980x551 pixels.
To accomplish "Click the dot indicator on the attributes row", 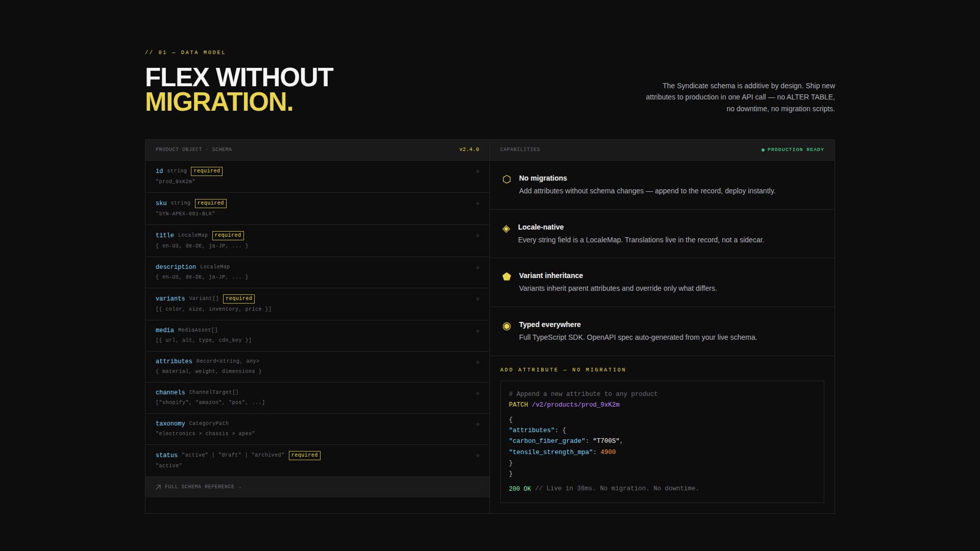I will point(478,362).
